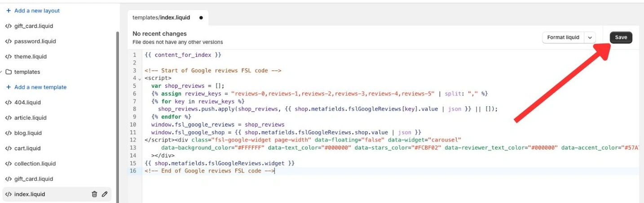644x203 pixels.
Task: Click the 'assign review_keys' code line
Action: tap(319, 94)
